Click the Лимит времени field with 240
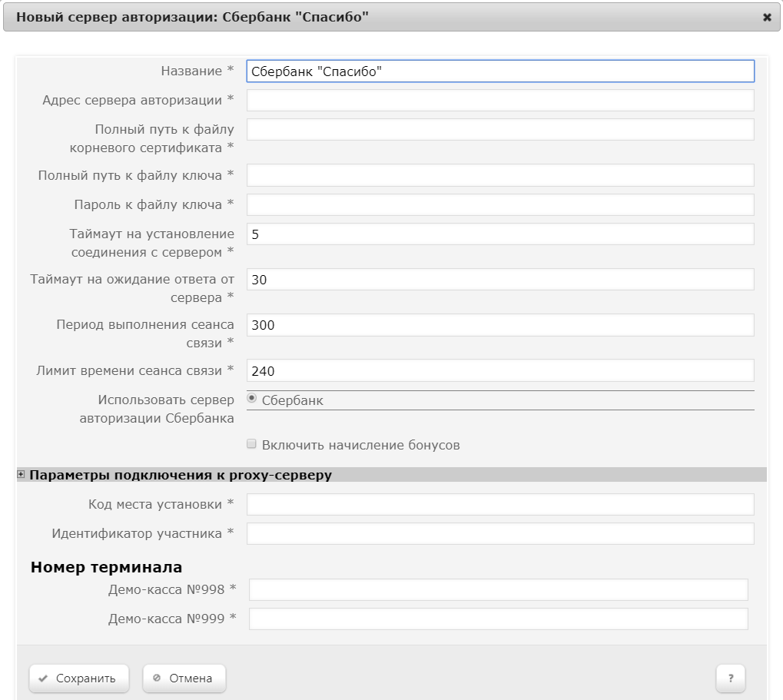Screen dimensions: 783x700 click(x=500, y=371)
